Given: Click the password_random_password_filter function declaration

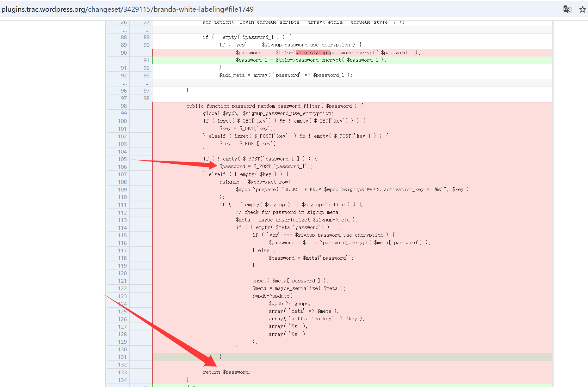Looking at the screenshot, I should tap(275, 106).
